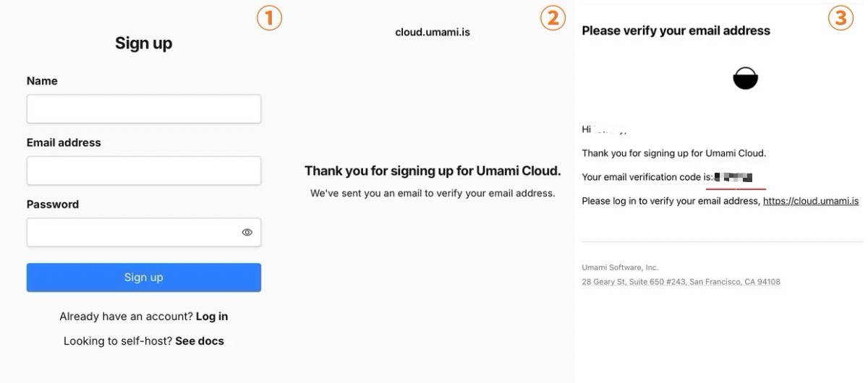Click 'Umami Software, Inc.' footer text
This screenshot has height=383, width=868.
[x=620, y=267]
